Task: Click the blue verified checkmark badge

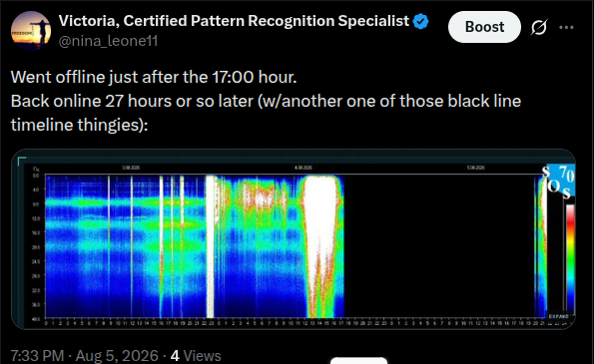Action: pos(420,21)
